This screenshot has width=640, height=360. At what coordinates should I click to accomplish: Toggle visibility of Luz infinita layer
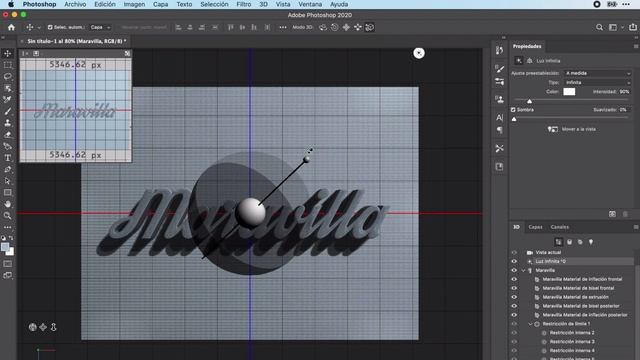[x=514, y=261]
